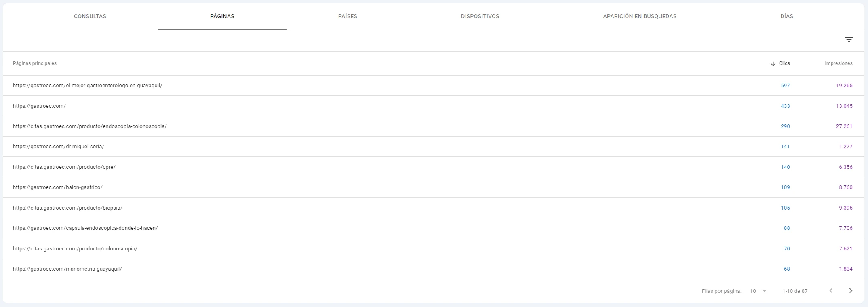Click the 597 clicks value

[x=785, y=86]
